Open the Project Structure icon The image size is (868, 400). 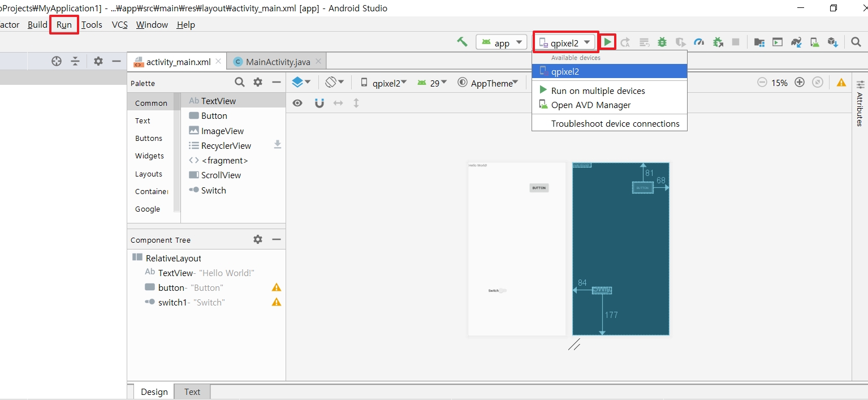tap(759, 42)
